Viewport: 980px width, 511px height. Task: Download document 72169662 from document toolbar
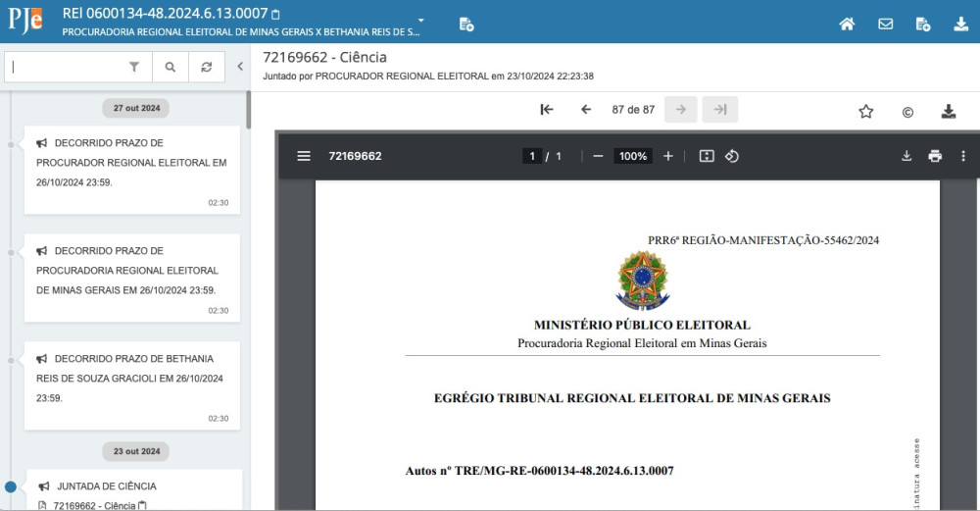948,112
